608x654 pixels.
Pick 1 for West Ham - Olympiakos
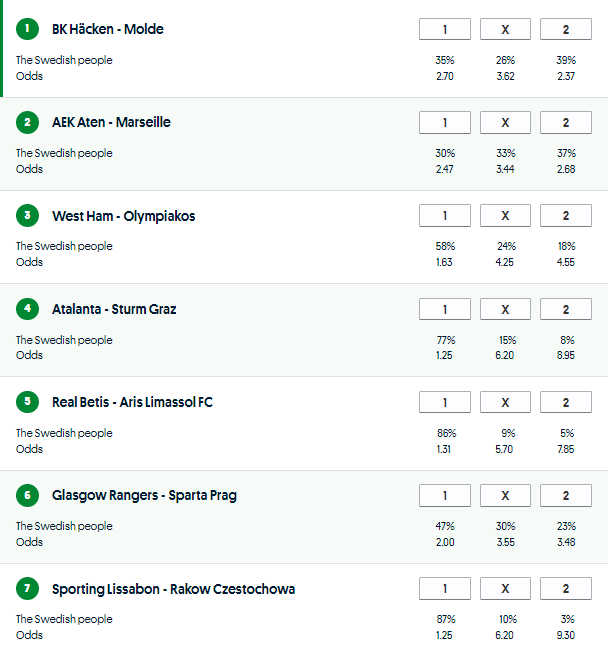point(445,216)
